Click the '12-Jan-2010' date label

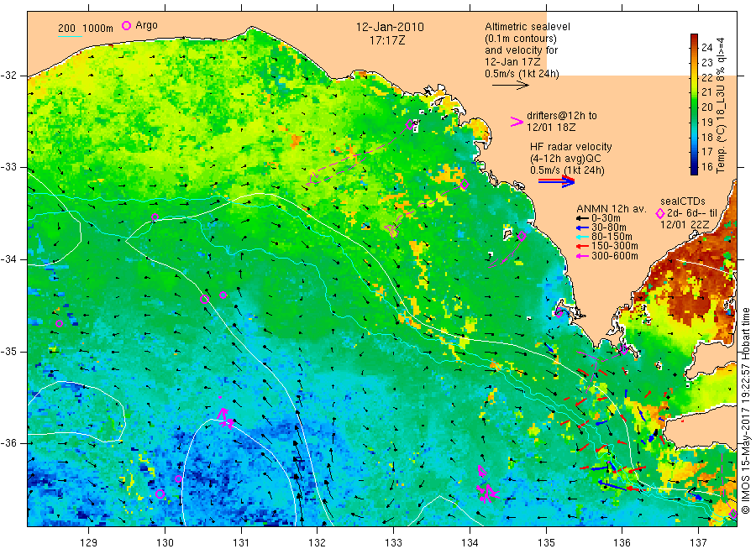[390, 27]
